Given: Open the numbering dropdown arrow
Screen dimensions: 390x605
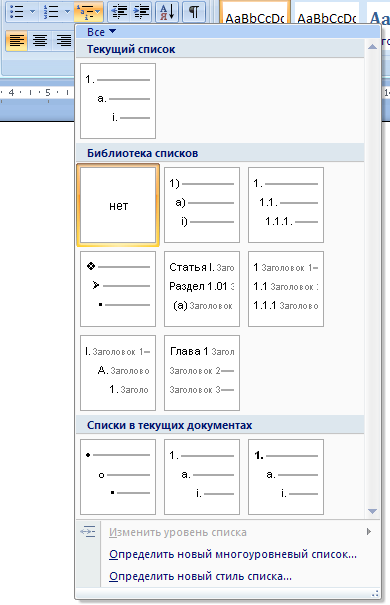Looking at the screenshot, I should tap(67, 12).
